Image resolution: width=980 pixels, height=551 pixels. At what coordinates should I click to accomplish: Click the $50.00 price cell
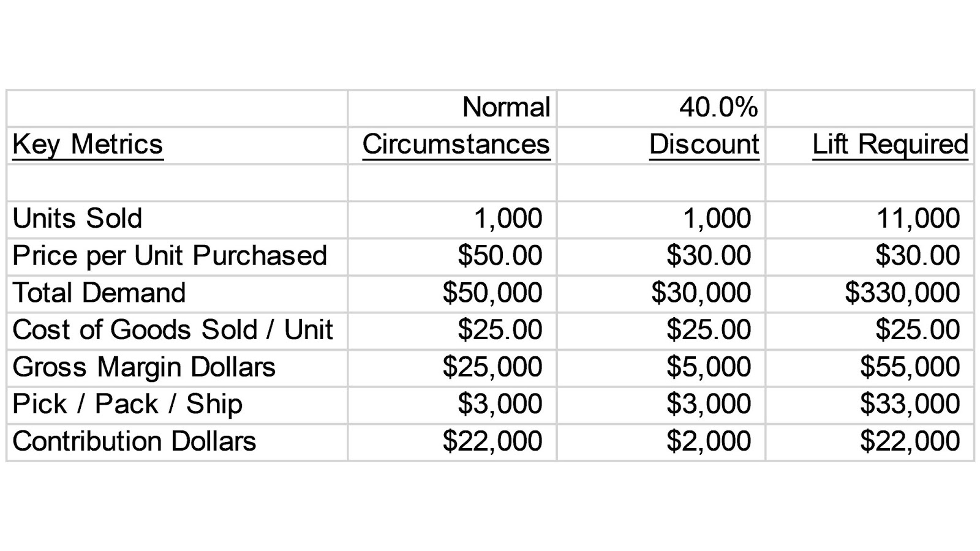click(x=500, y=256)
